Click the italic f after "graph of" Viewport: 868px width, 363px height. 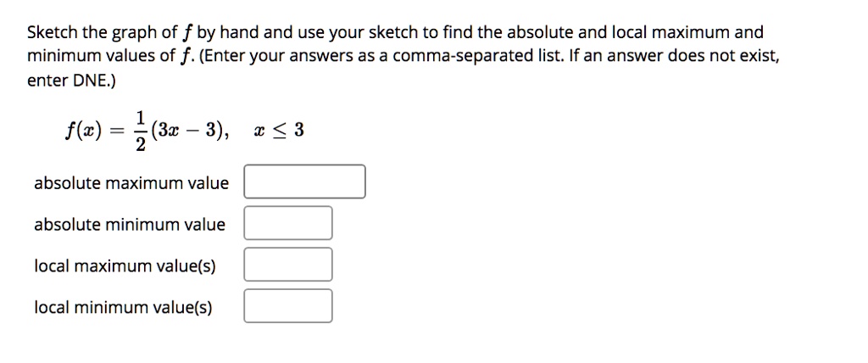coord(187,34)
